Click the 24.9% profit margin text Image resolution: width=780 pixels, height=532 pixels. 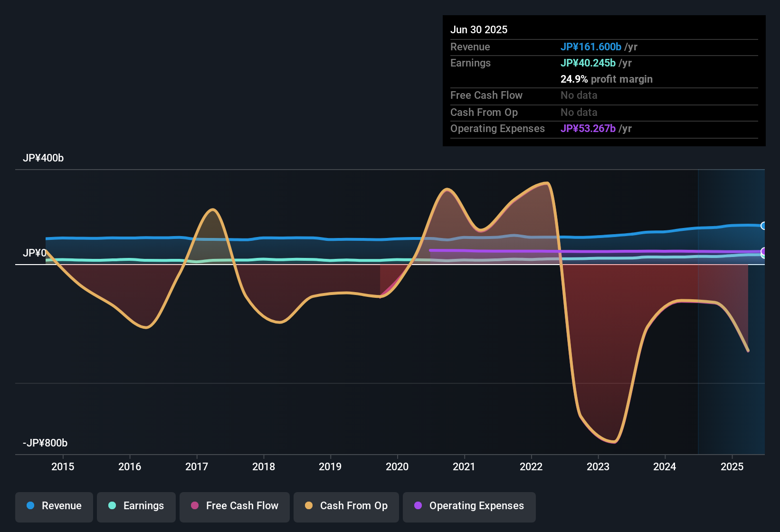point(607,79)
